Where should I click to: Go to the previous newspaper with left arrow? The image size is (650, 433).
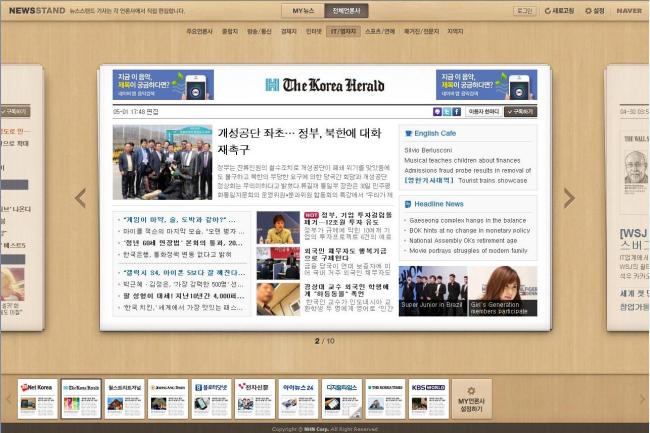coord(80,198)
